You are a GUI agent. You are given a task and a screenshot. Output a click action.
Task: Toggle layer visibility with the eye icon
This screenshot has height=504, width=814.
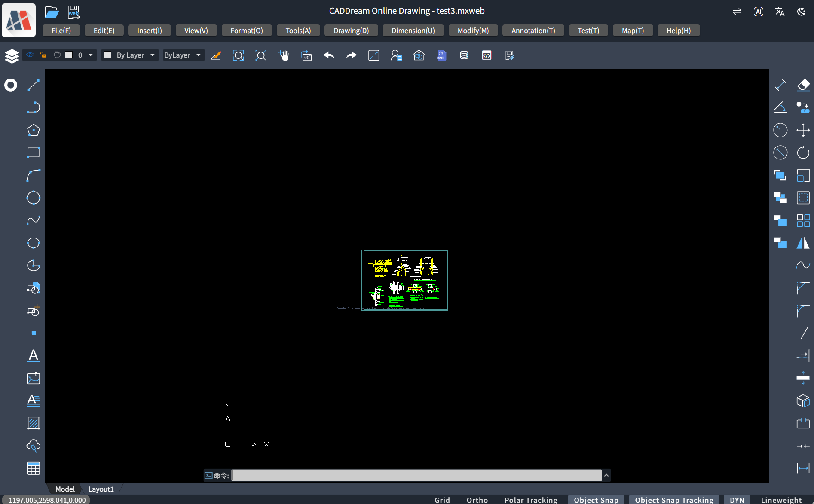pyautogui.click(x=30, y=55)
